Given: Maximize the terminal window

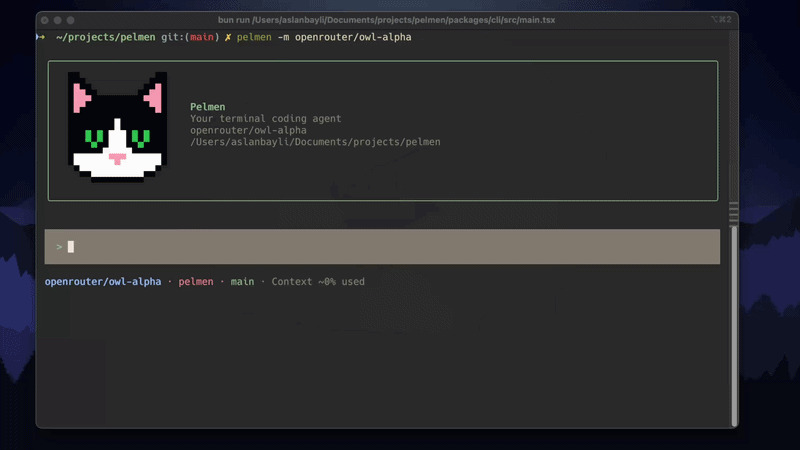Looking at the screenshot, I should 70,20.
